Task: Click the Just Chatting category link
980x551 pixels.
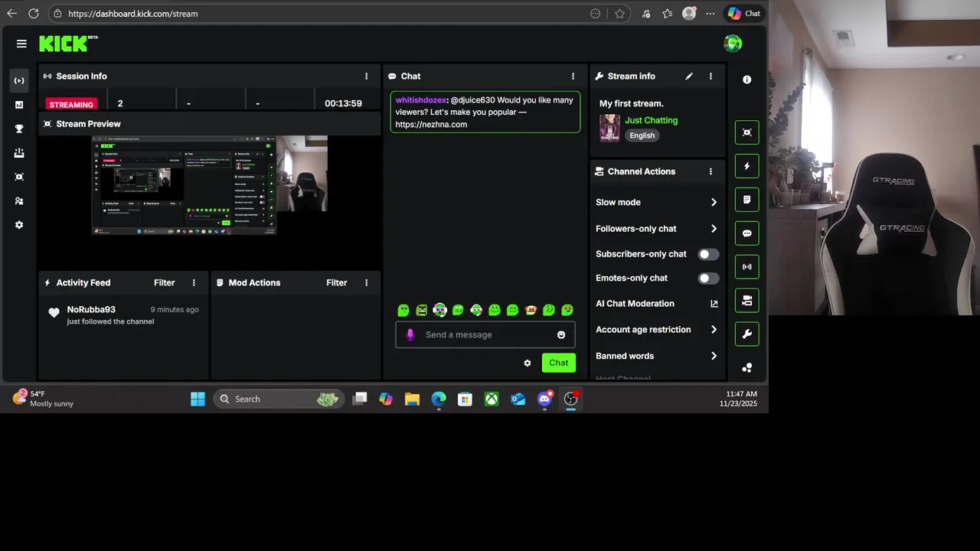Action: tap(652, 120)
